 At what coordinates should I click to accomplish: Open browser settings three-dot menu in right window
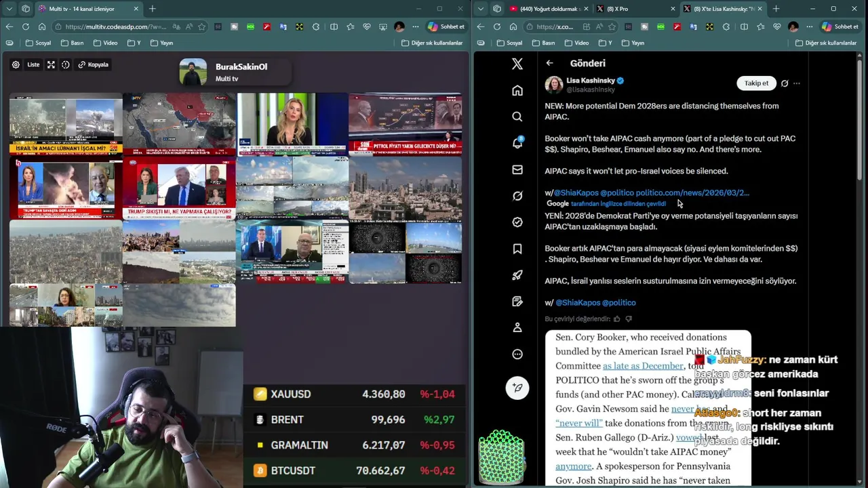click(x=810, y=26)
